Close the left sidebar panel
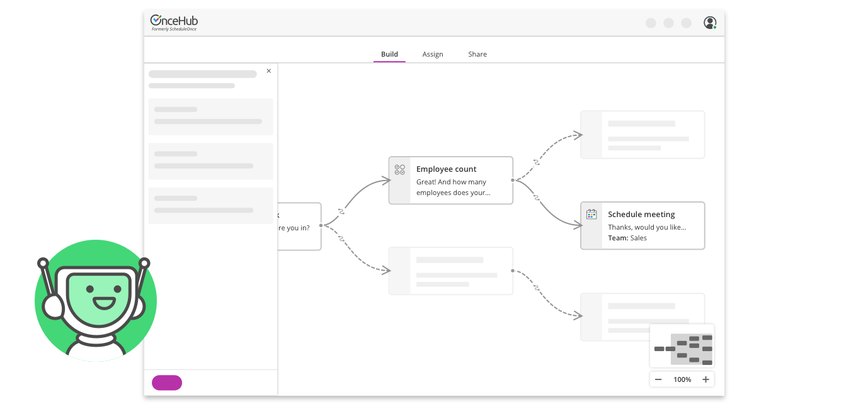The height and width of the screenshot is (409, 868). pos(269,70)
